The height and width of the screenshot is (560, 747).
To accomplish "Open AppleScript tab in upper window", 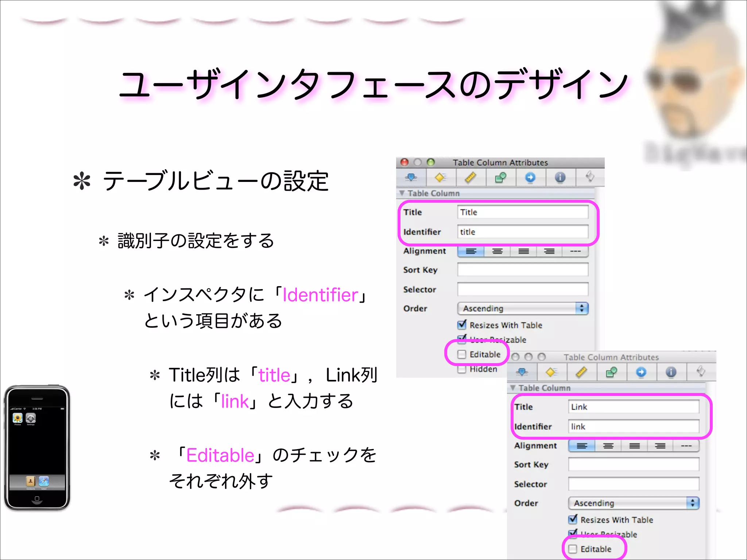I will click(590, 178).
